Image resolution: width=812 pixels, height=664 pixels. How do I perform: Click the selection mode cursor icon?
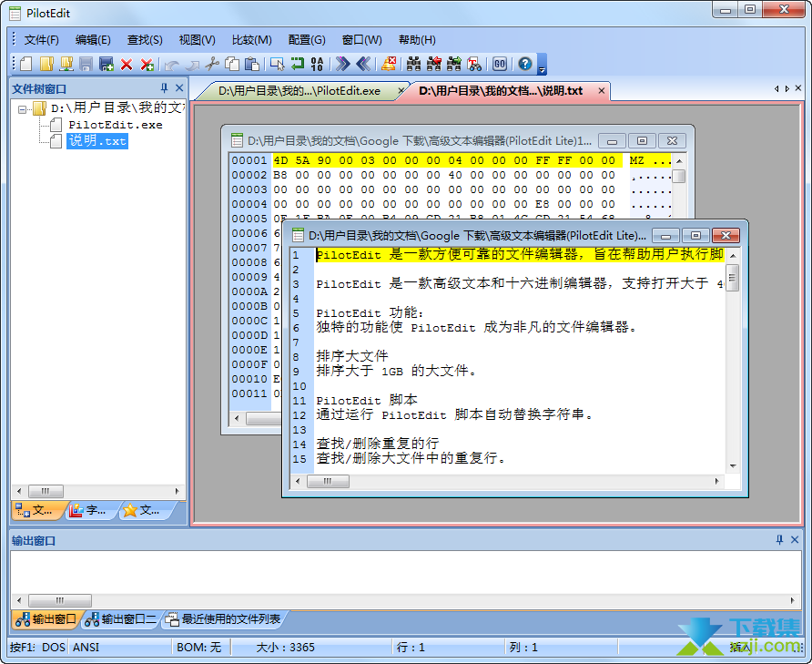tap(277, 64)
